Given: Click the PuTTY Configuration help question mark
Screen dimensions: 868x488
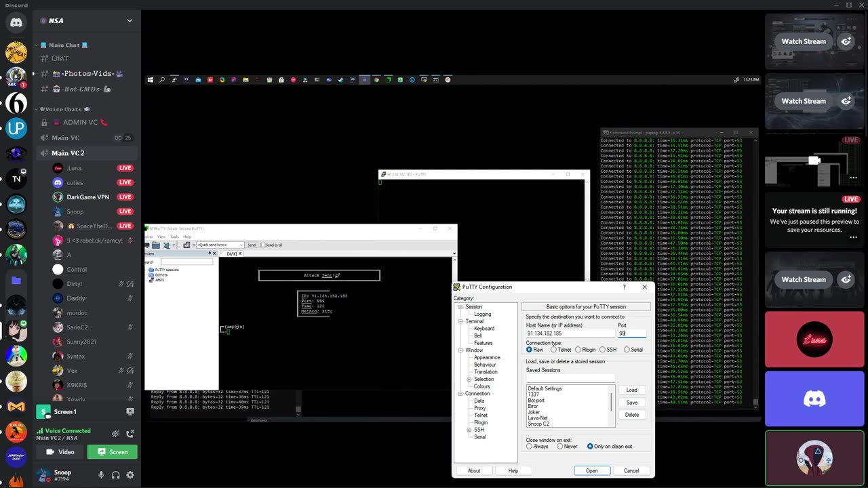Looking at the screenshot, I should (x=624, y=287).
